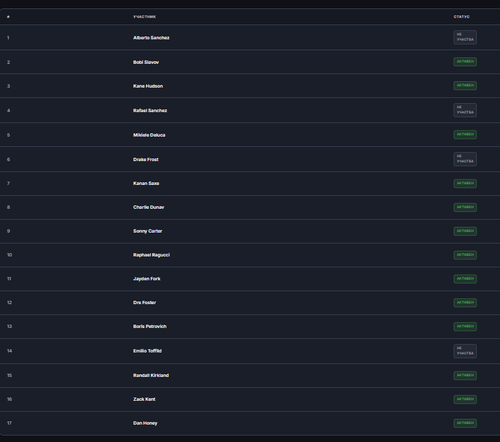Select participant Alberto Sanchez
Image resolution: width=500 pixels, height=442 pixels.
coord(151,38)
